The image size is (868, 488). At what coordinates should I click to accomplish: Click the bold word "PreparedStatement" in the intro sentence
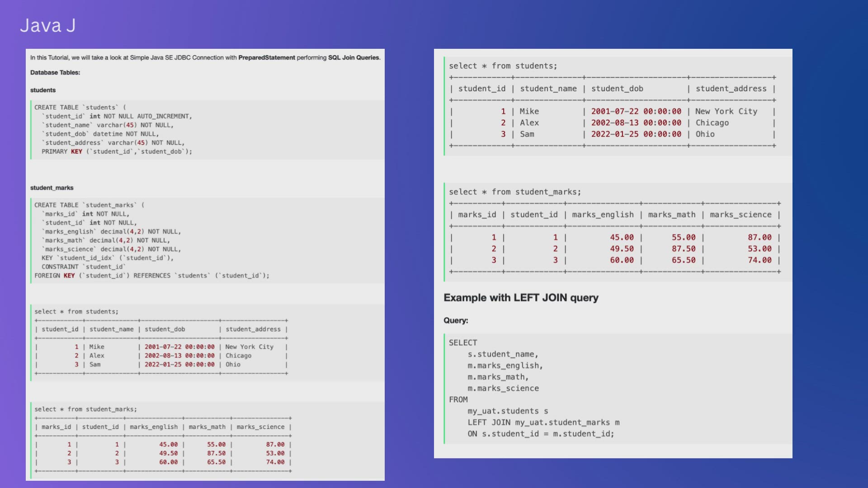(267, 58)
